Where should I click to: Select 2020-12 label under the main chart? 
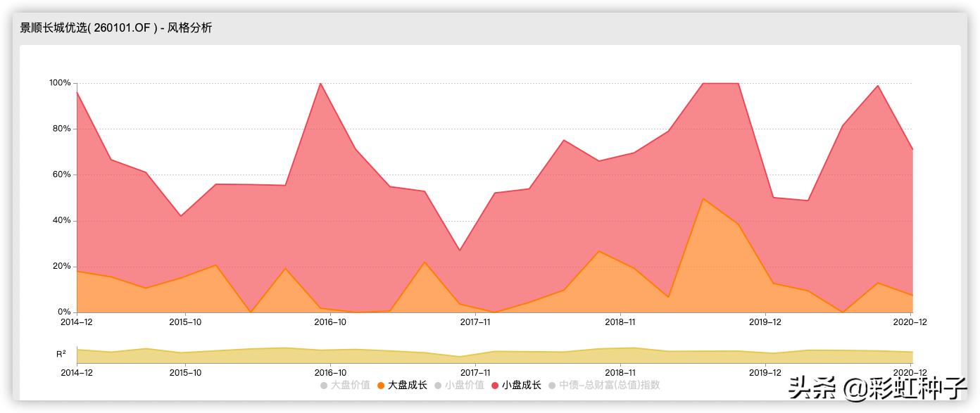point(910,322)
